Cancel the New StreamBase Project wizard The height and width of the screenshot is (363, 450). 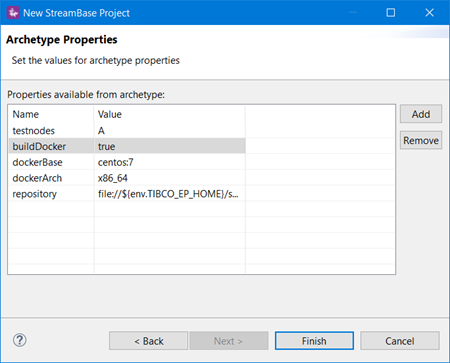click(x=400, y=341)
